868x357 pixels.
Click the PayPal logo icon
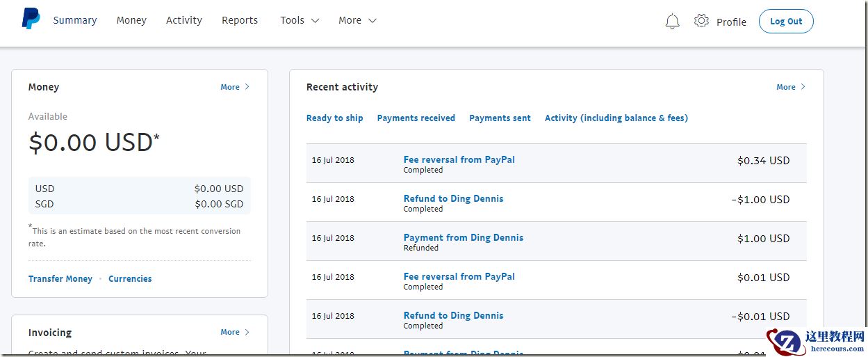pyautogui.click(x=31, y=19)
